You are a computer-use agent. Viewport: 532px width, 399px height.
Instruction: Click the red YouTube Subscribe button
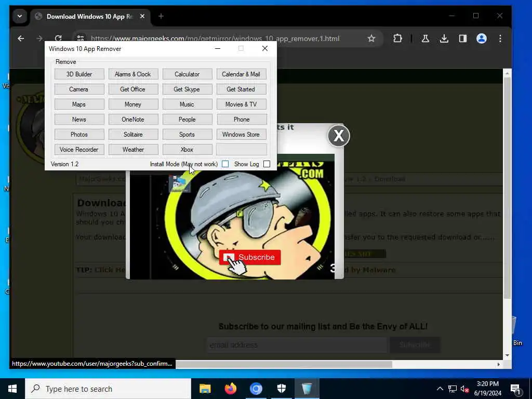tap(250, 257)
